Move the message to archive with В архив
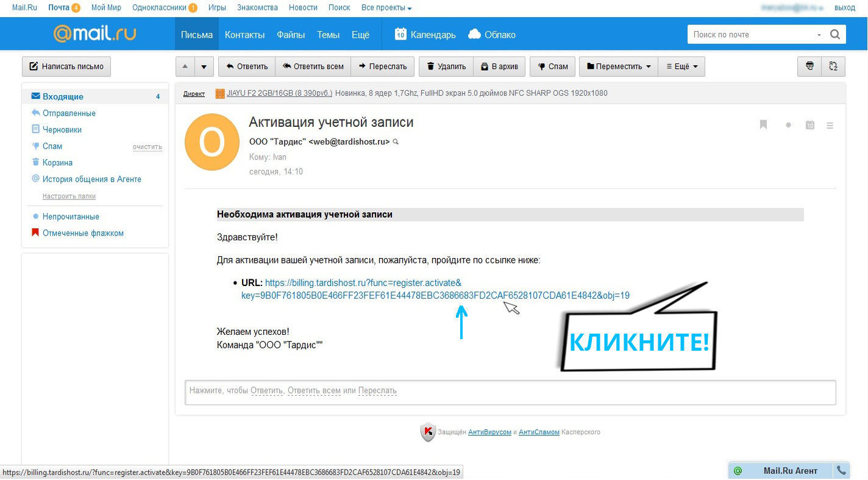 [499, 66]
